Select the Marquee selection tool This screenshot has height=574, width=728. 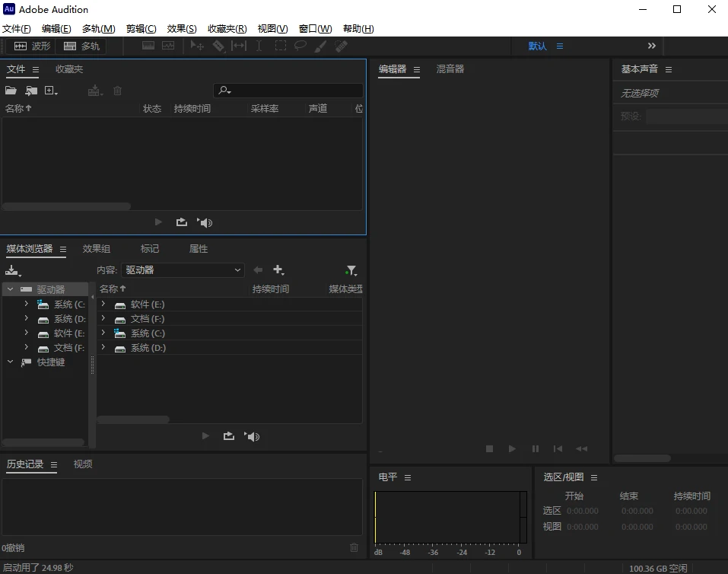coord(280,46)
